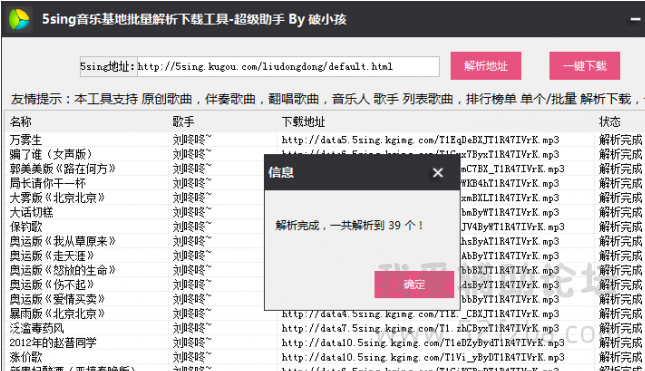Click singer 刘咚咚~ in 保钓歌 row
Screen dimensions: 645x371
192,227
